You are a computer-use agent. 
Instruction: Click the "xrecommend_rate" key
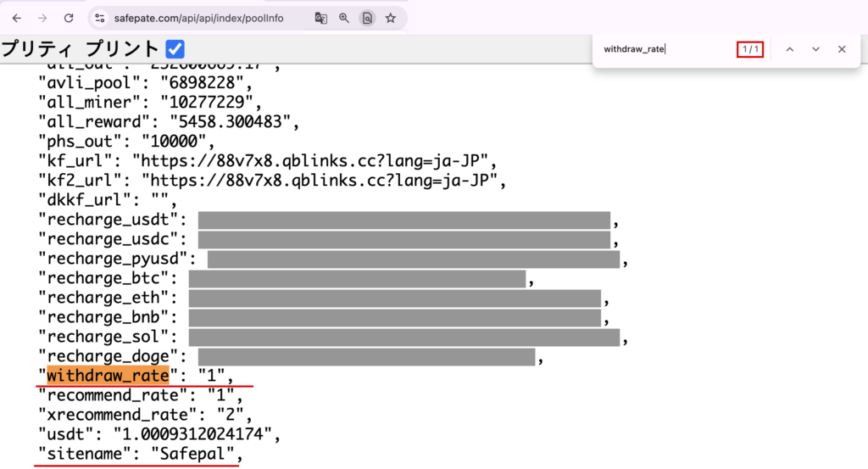coord(117,415)
